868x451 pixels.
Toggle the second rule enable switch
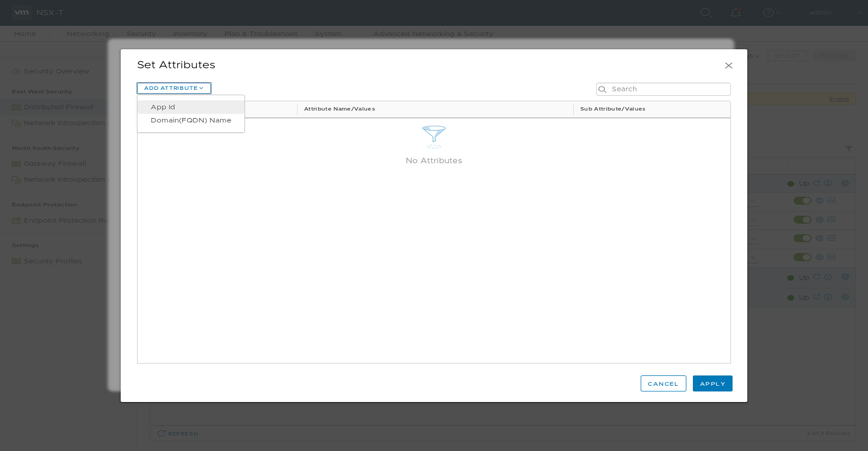pos(802,220)
